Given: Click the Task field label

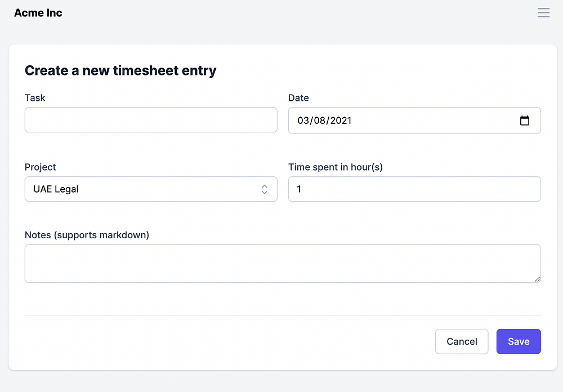Looking at the screenshot, I should pyautogui.click(x=35, y=98).
